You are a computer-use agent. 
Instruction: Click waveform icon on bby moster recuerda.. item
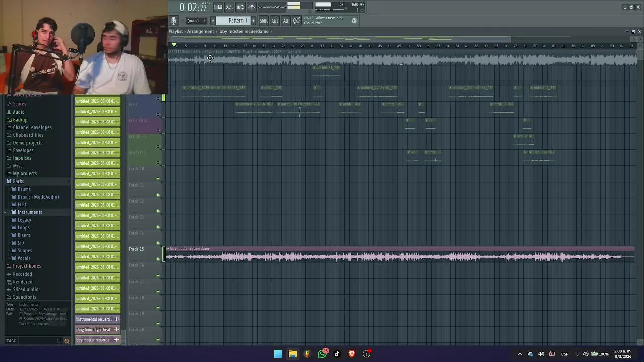(116, 340)
